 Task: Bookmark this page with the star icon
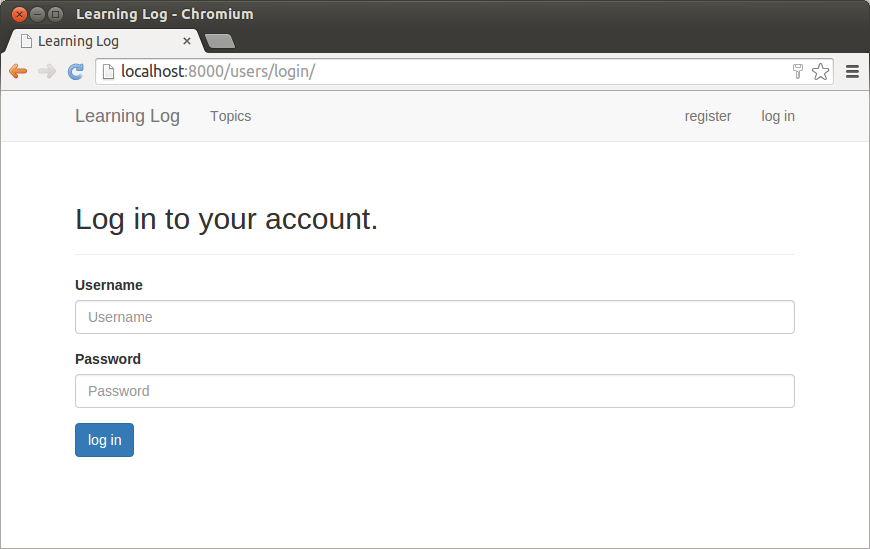pos(820,71)
